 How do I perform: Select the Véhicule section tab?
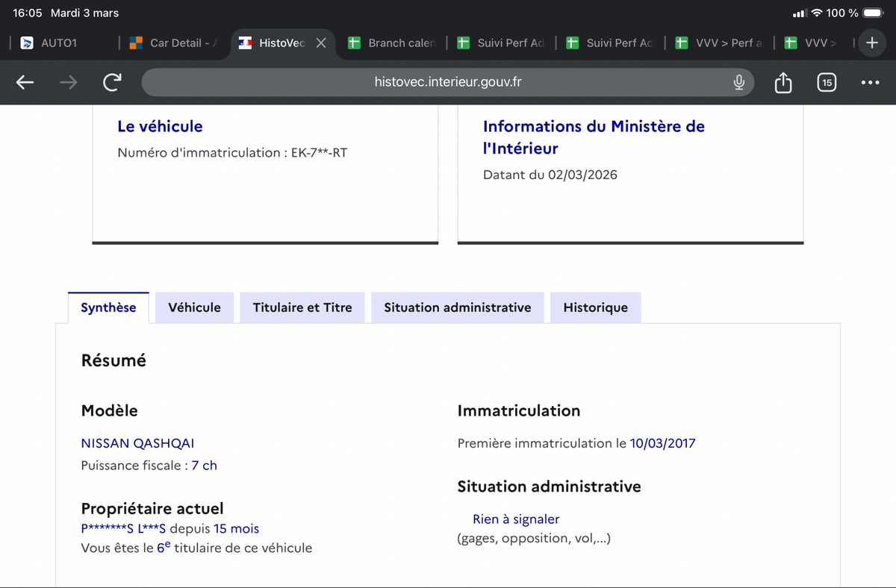pyautogui.click(x=194, y=307)
